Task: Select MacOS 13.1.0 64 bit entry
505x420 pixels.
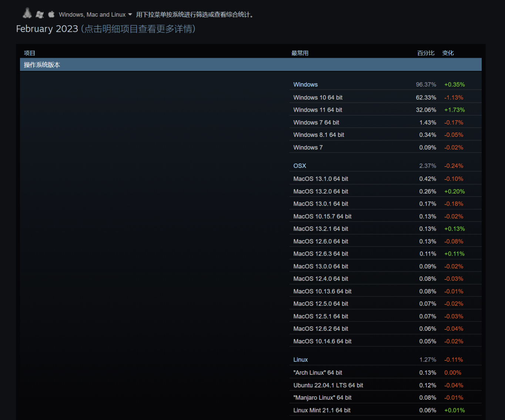Action: tap(385, 179)
